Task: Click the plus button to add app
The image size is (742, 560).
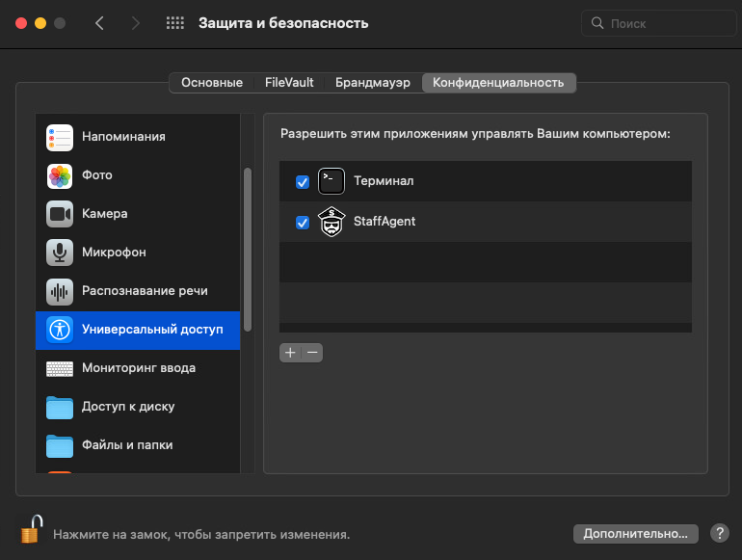Action: tap(290, 353)
